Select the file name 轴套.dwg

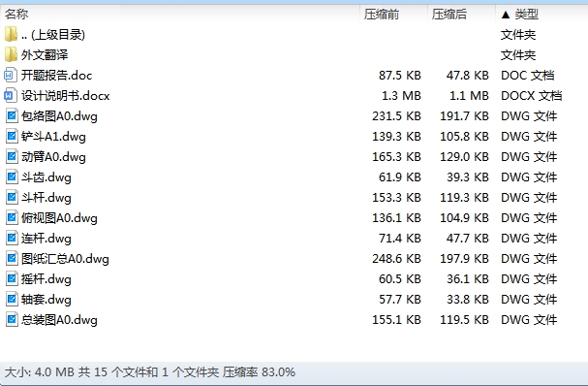(46, 300)
